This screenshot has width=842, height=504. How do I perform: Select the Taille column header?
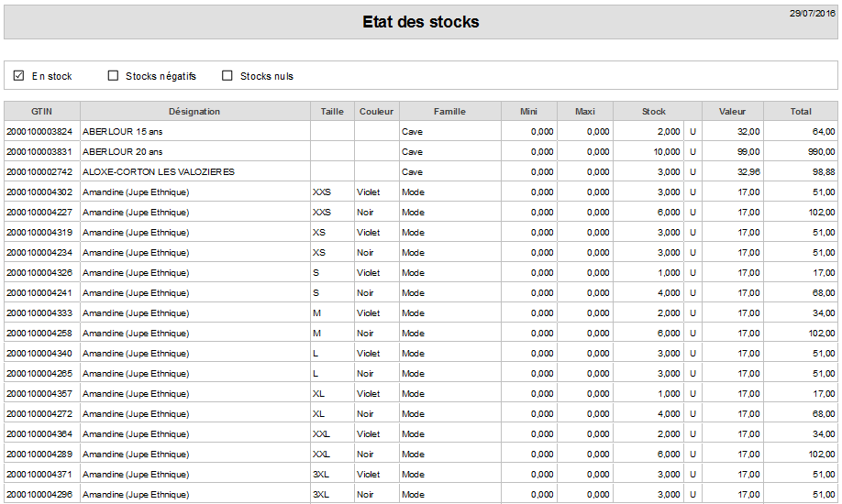click(332, 111)
